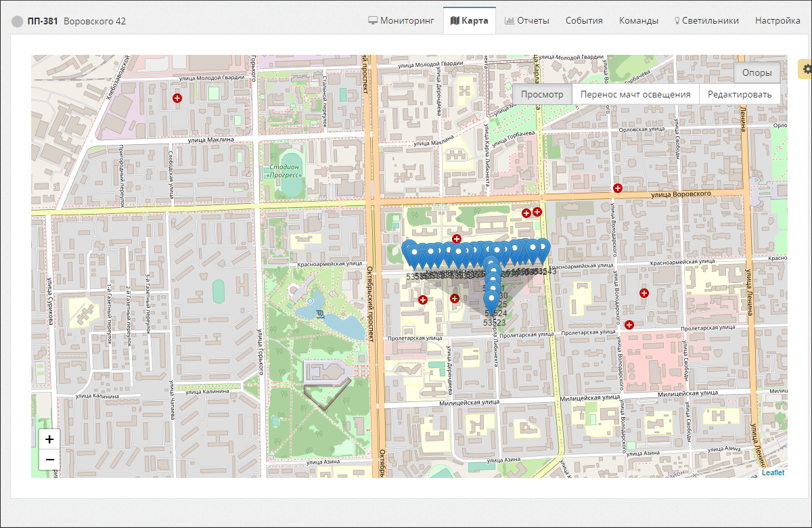Select the Просмотр view mode

click(542, 94)
